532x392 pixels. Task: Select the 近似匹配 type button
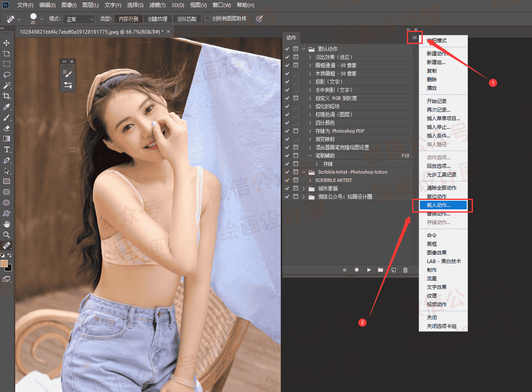(187, 19)
